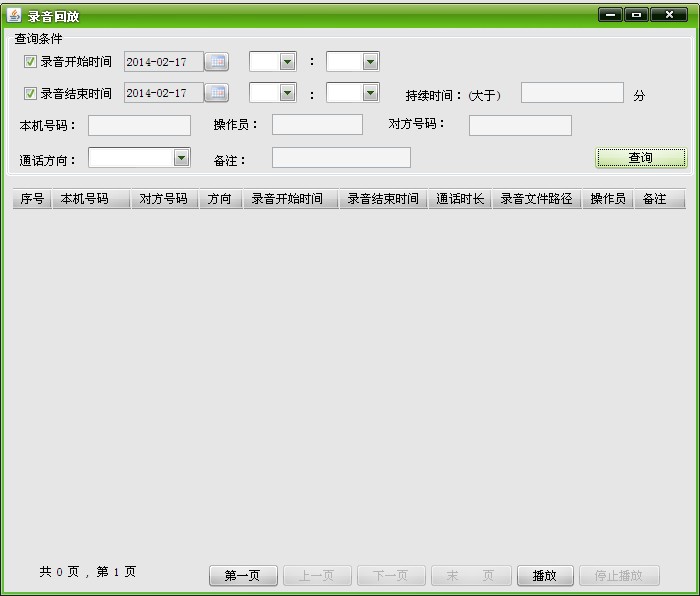Click the 对方号码 input field
The image size is (700, 596).
pyautogui.click(x=520, y=125)
